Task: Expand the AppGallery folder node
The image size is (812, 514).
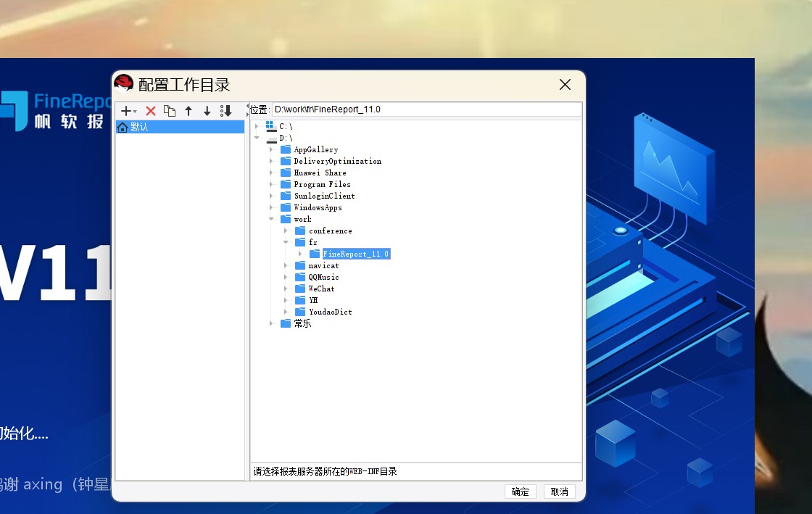Action: 271,149
